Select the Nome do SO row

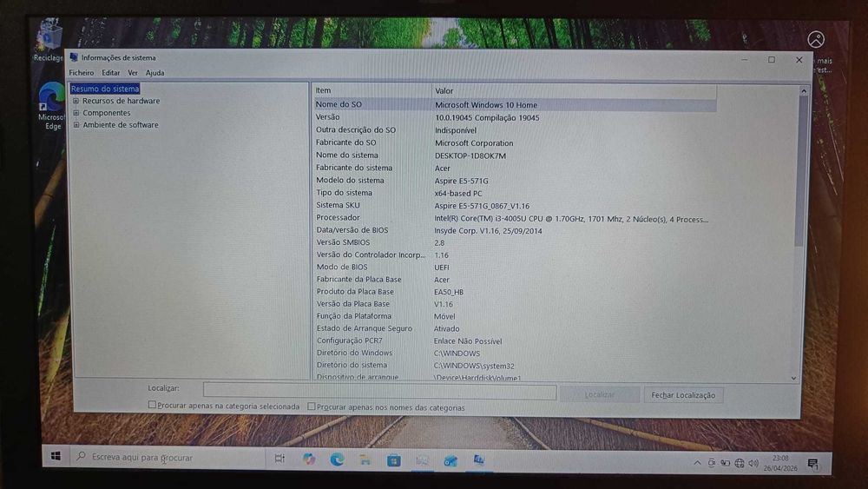tap(515, 105)
